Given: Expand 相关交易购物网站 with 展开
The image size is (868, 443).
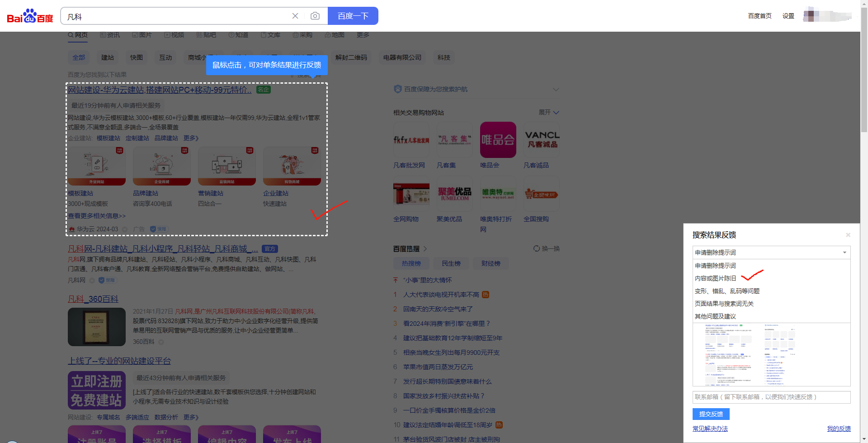Looking at the screenshot, I should point(549,112).
